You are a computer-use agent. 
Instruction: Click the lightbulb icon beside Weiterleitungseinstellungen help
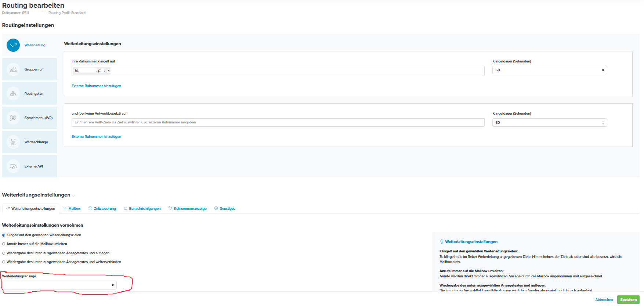tap(442, 242)
